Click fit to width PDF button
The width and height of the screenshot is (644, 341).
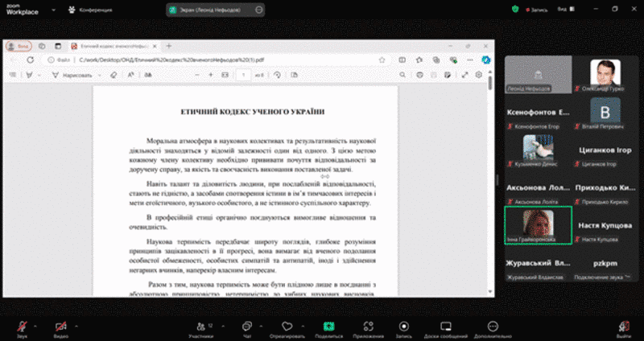coord(225,75)
